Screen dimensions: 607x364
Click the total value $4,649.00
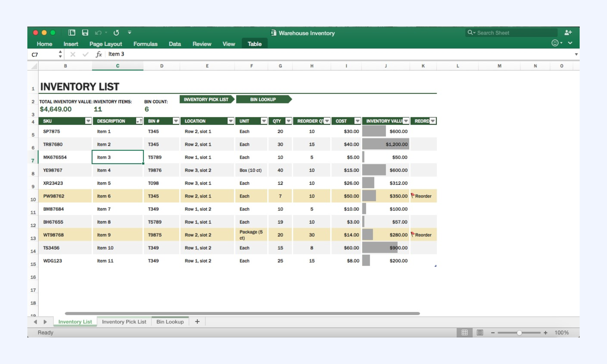56,109
